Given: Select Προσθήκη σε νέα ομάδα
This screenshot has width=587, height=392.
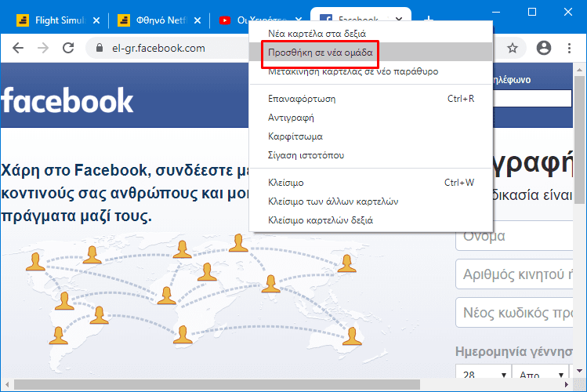Looking at the screenshot, I should coord(371,52).
